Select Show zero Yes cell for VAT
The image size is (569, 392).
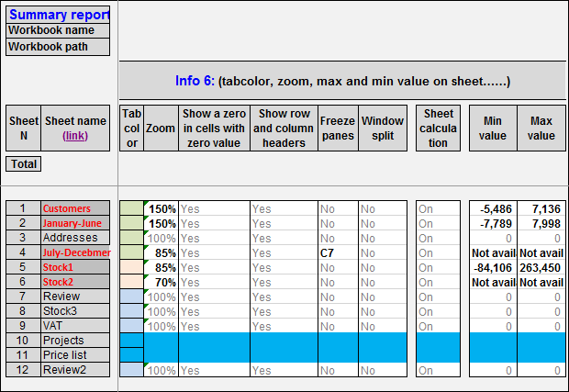pyautogui.click(x=214, y=326)
